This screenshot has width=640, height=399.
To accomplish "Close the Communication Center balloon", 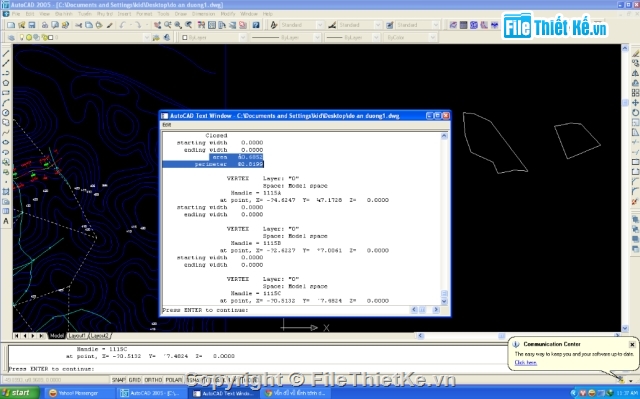I will coord(632,345).
